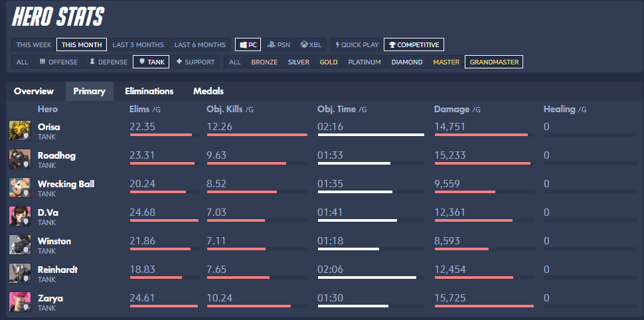Click Orisa's hero portrait icon
Image resolution: width=644 pixels, height=320 pixels.
(20, 131)
